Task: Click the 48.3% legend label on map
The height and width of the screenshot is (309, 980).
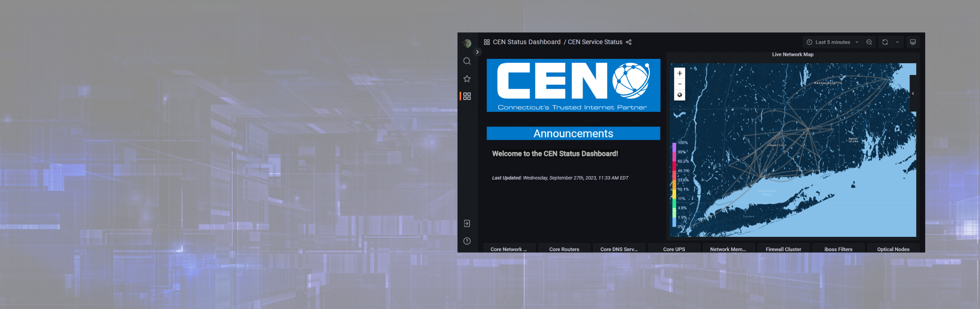Action: pos(683,171)
